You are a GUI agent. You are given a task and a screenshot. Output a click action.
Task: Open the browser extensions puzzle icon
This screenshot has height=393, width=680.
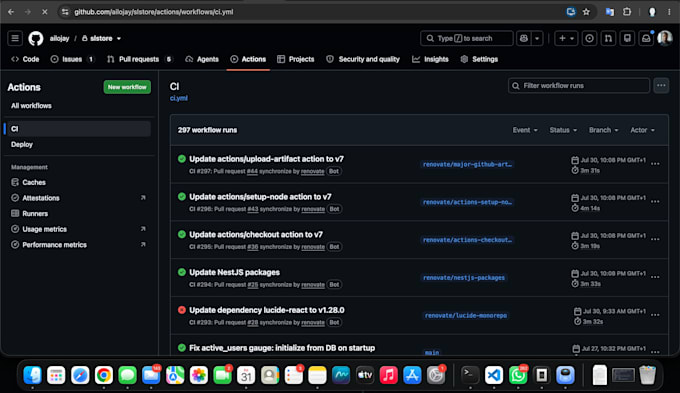click(x=627, y=12)
